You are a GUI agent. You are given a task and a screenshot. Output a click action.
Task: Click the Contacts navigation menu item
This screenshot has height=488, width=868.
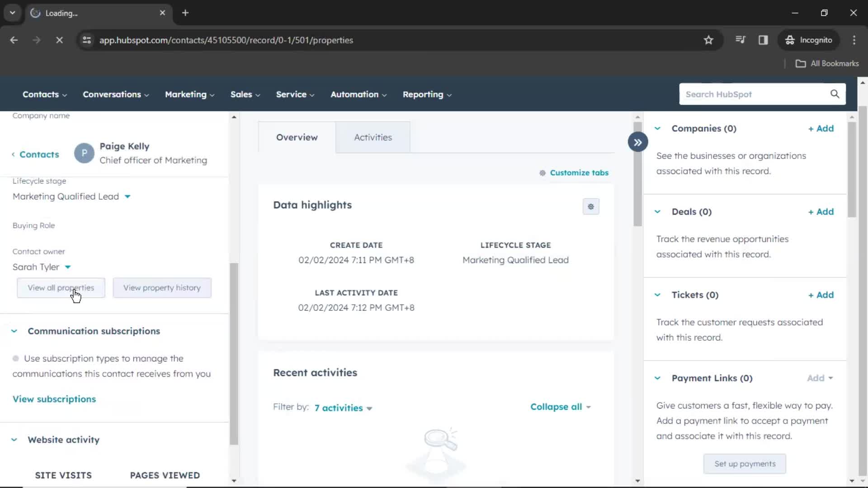click(44, 95)
